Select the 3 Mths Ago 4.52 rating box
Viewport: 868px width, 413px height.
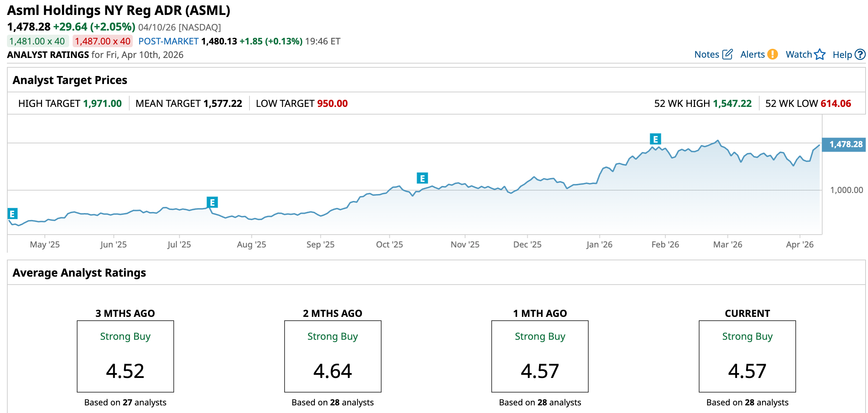[x=125, y=356]
